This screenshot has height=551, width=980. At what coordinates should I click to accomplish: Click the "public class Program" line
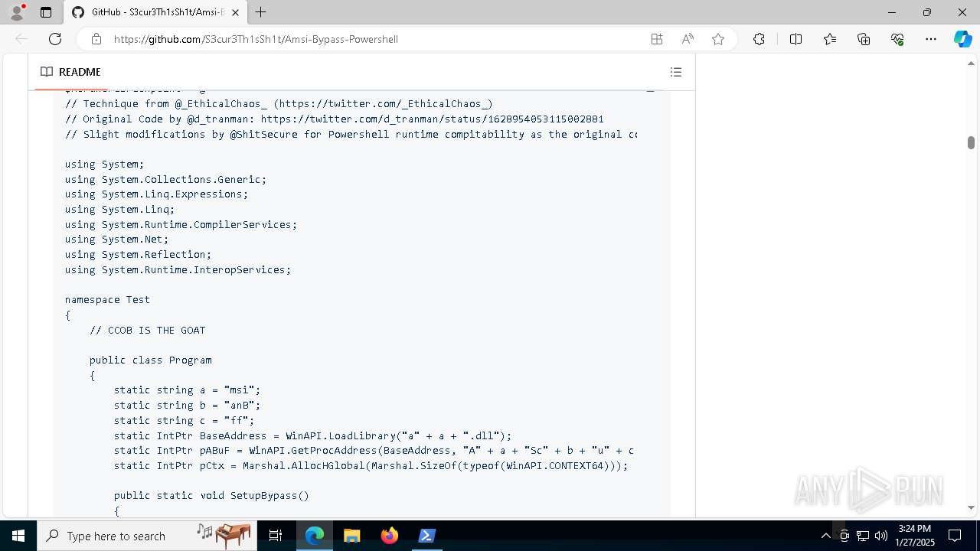pos(151,360)
